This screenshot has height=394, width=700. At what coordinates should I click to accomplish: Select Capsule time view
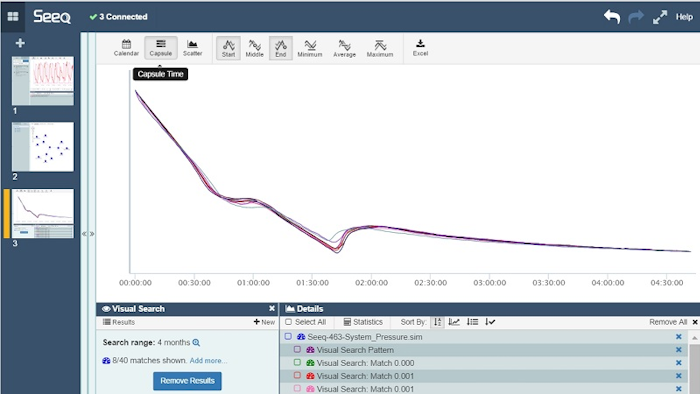pos(161,47)
